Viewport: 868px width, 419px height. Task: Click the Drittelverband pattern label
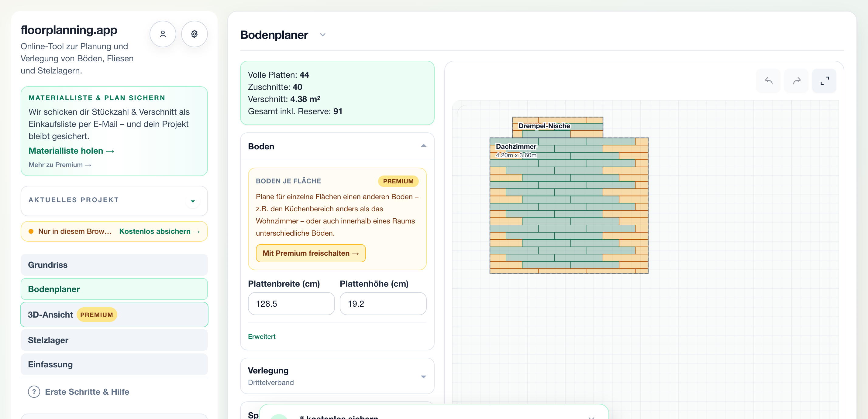pyautogui.click(x=271, y=383)
